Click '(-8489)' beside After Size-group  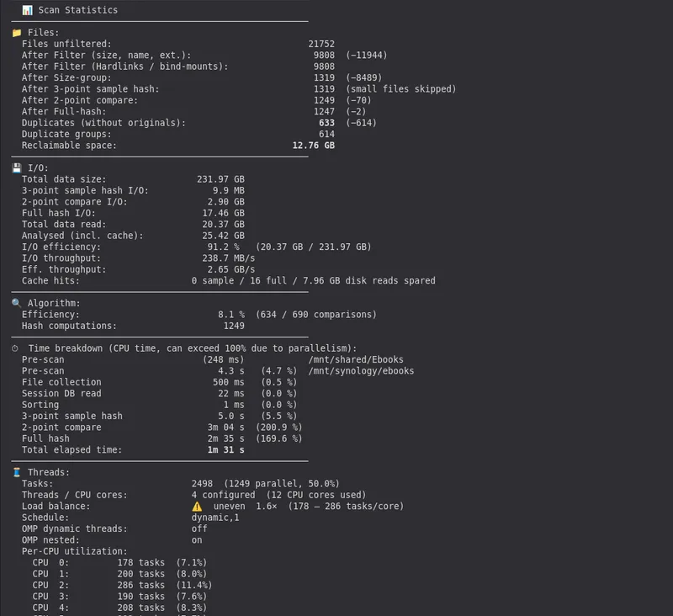[364, 77]
